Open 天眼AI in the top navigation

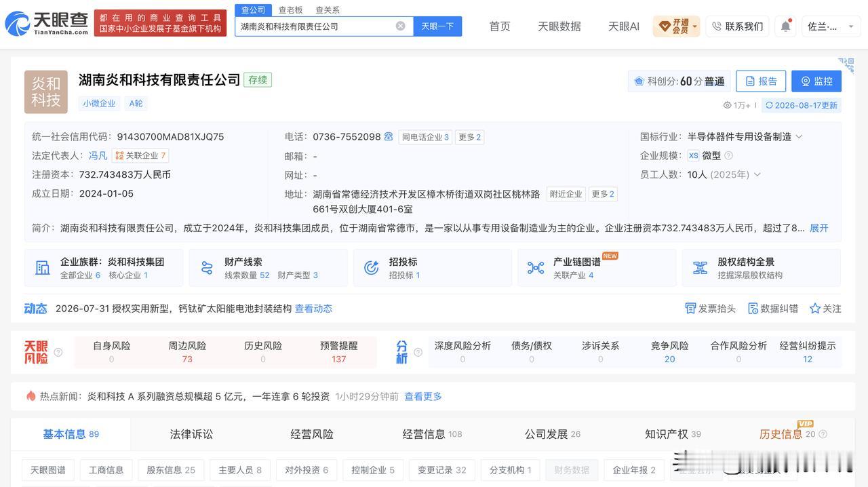pos(624,26)
